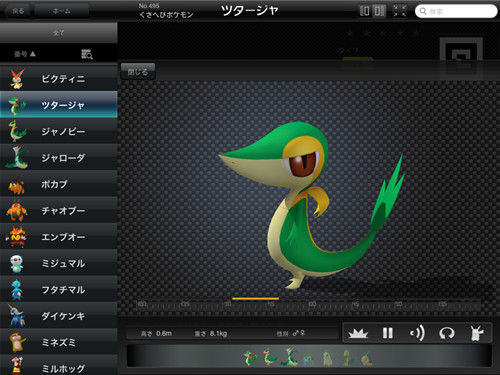Select ダイケンキ in the Pokémon list
This screenshot has width=500, height=375.
click(59, 316)
